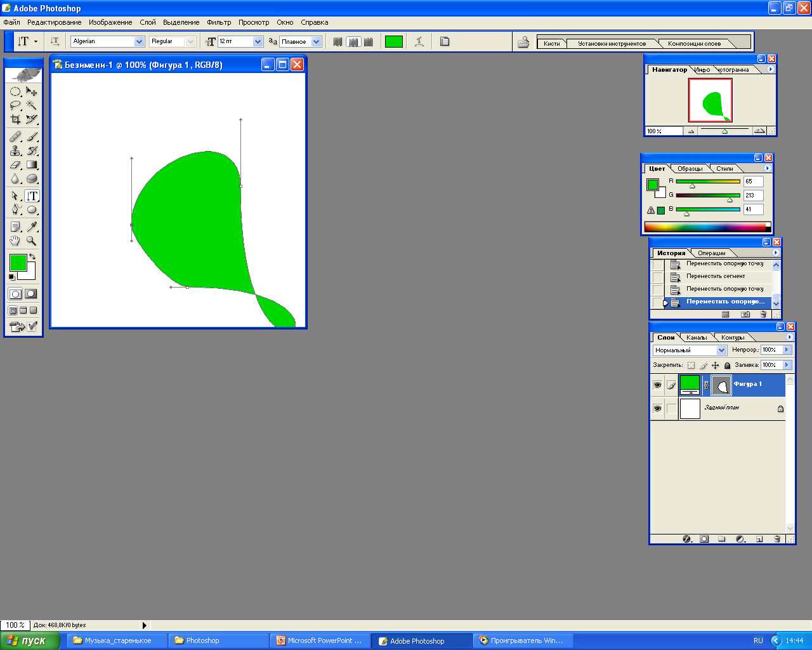Toggle lock all padlock

tap(728, 365)
